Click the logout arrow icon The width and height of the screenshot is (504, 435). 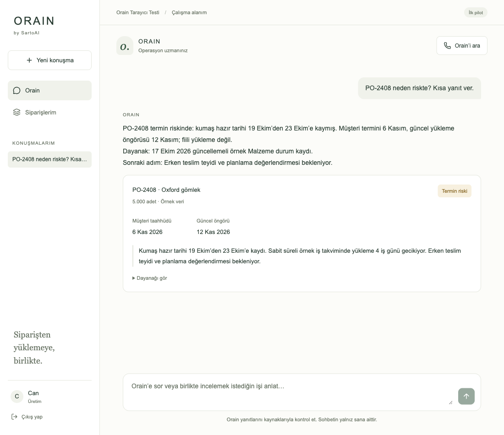(15, 417)
